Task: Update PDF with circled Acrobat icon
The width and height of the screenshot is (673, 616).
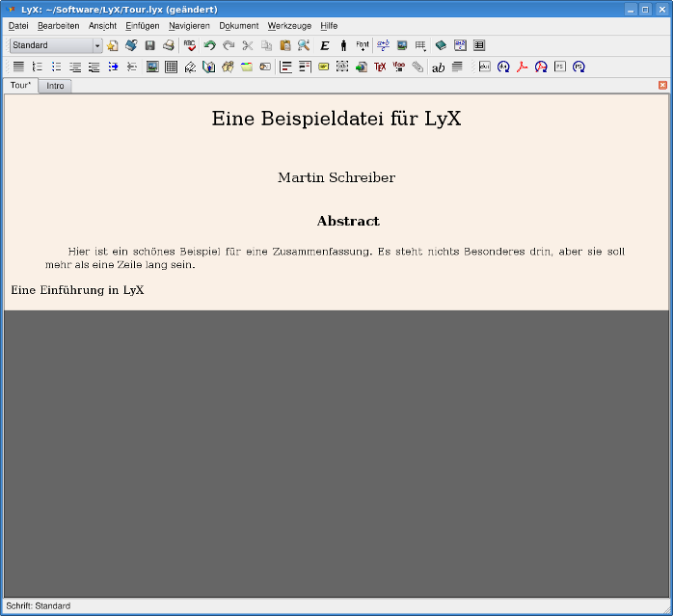Action: pos(541,67)
